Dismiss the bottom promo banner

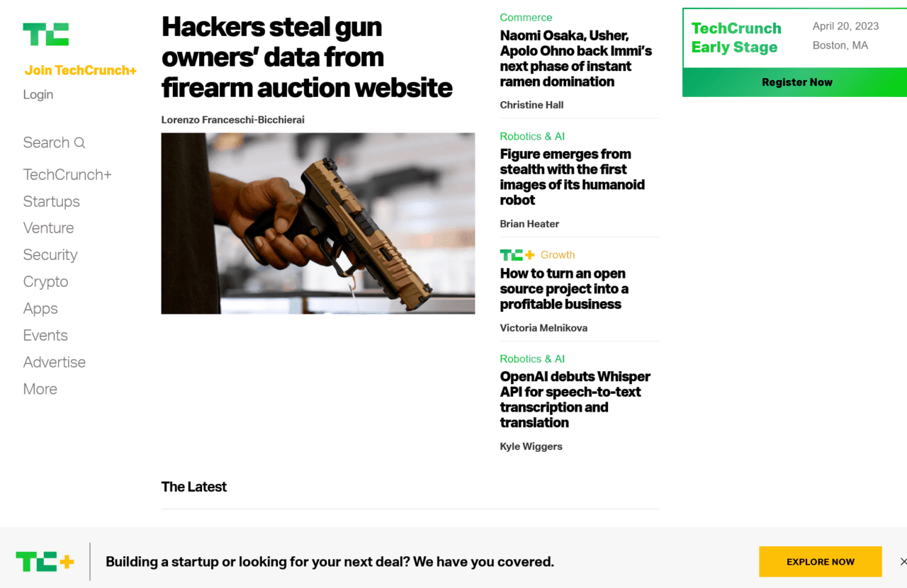pos(903,562)
